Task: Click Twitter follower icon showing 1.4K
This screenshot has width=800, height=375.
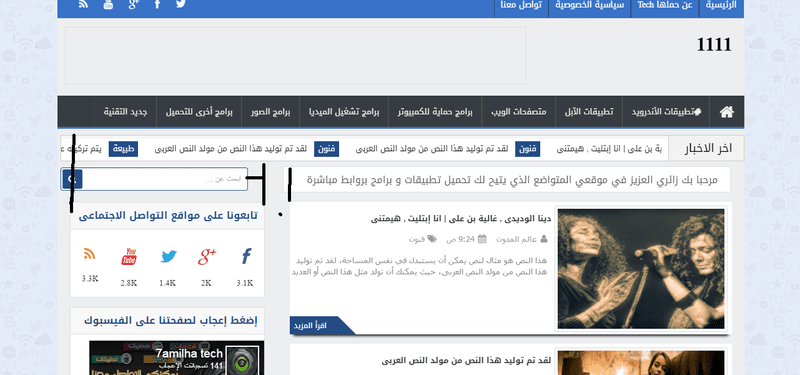Action: click(168, 257)
